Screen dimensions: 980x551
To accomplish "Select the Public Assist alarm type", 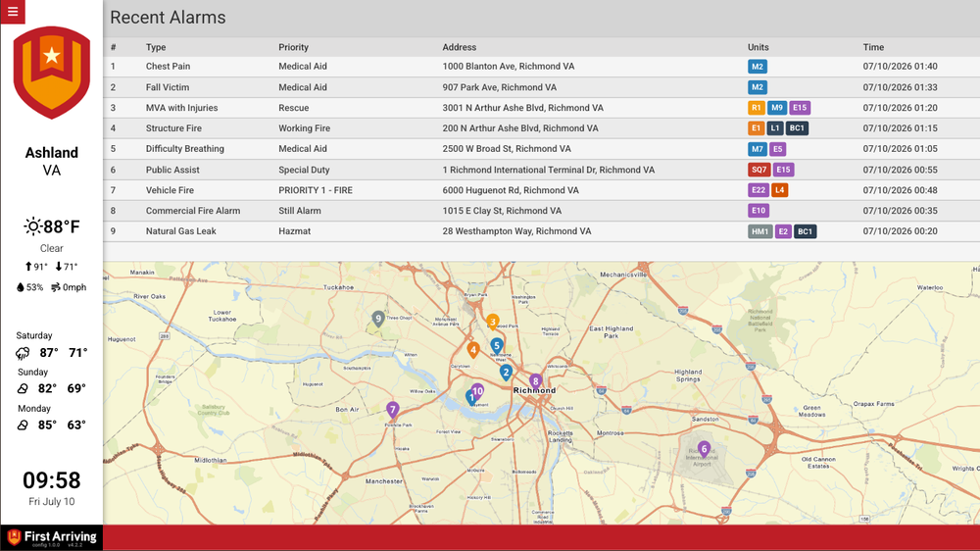I will [172, 170].
